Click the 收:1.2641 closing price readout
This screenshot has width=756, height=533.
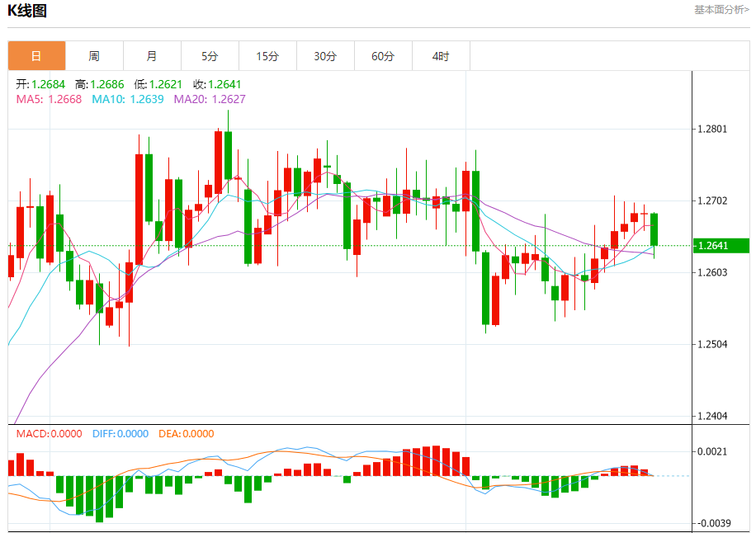[217, 84]
